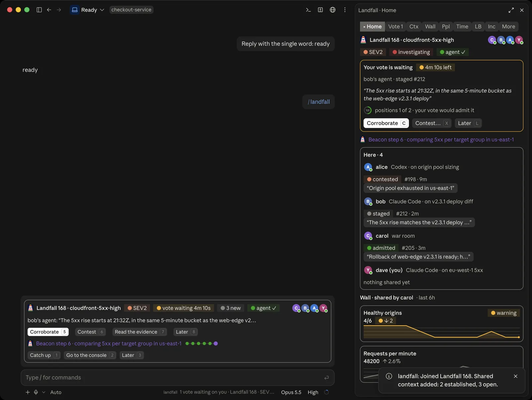
Task: Expand the Landfall panel to fullscreen
Action: pyautogui.click(x=511, y=10)
